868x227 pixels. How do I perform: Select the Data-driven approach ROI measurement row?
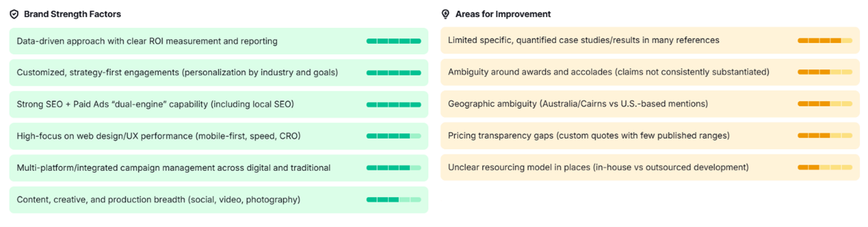click(x=219, y=41)
